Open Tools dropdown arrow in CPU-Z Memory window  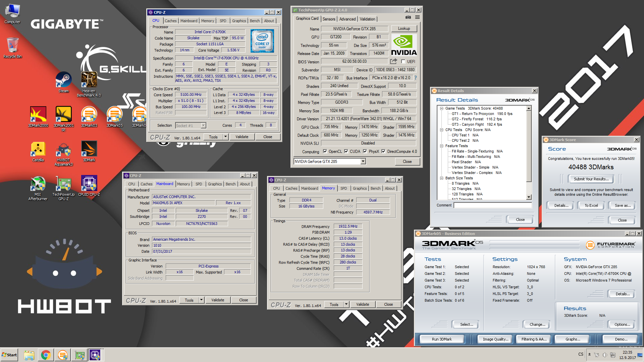coord(346,304)
